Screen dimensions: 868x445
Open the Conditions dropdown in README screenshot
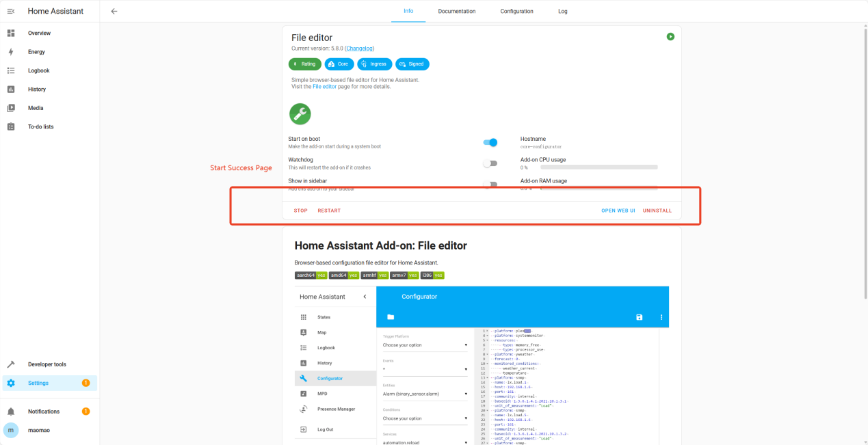(425, 418)
